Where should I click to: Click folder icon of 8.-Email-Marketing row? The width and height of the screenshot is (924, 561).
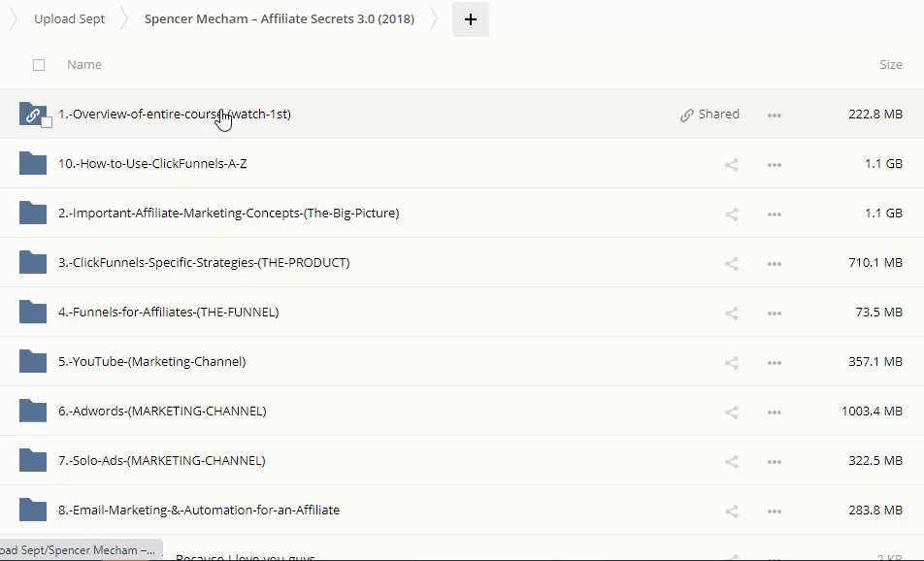33,510
